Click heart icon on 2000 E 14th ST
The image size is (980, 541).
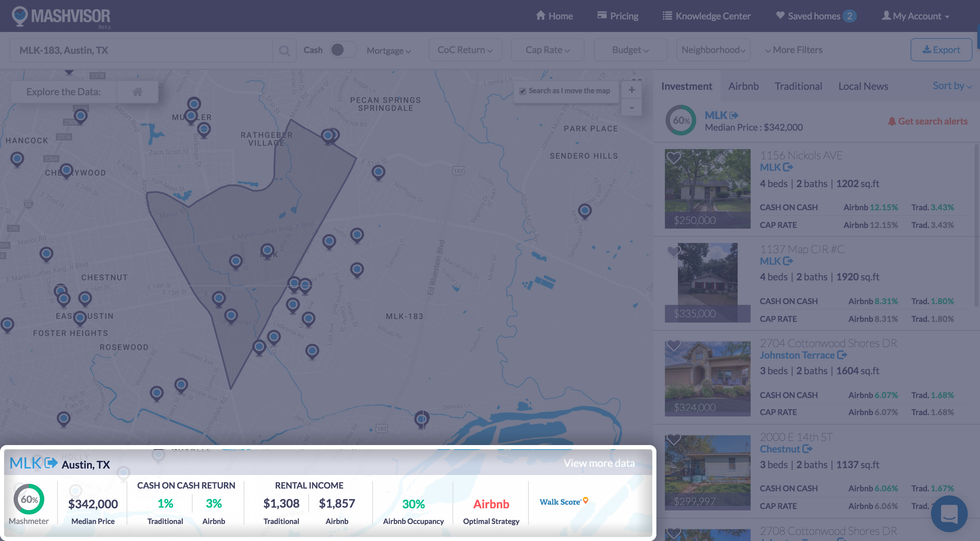point(674,439)
